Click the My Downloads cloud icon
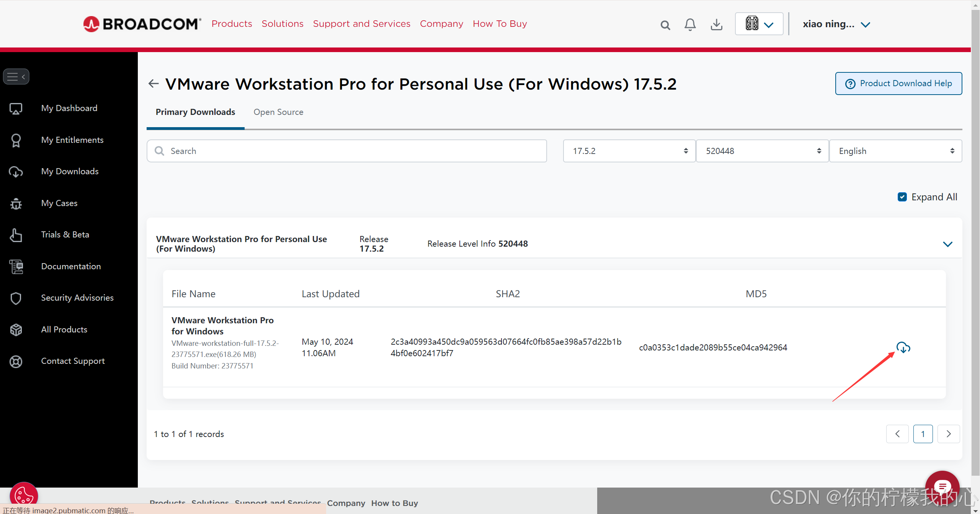Screen dimensions: 980x514 pyautogui.click(x=16, y=172)
